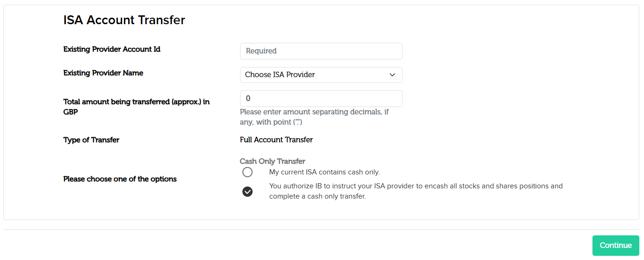The height and width of the screenshot is (260, 644).
Task: Click the 'Total amount being transferred' label
Action: click(136, 102)
